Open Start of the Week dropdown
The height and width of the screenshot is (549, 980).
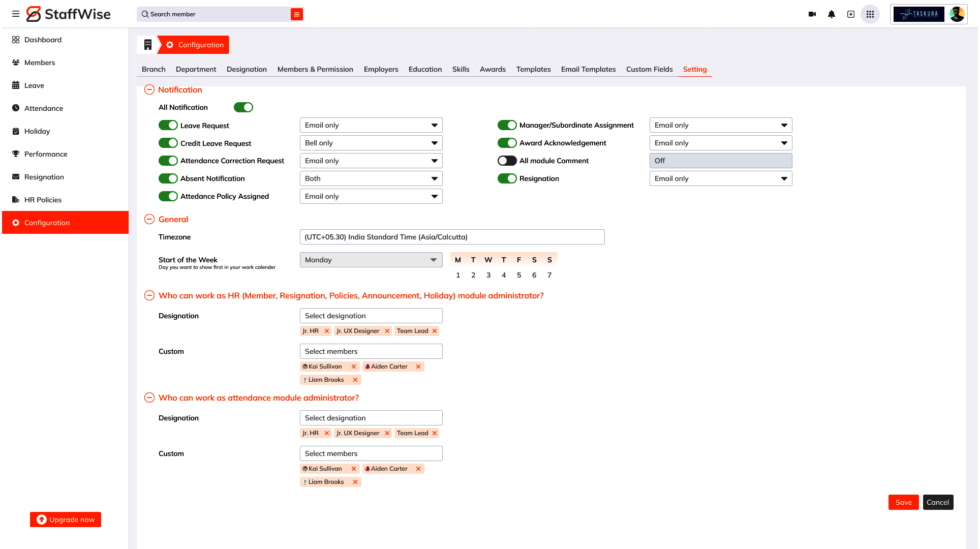click(371, 260)
